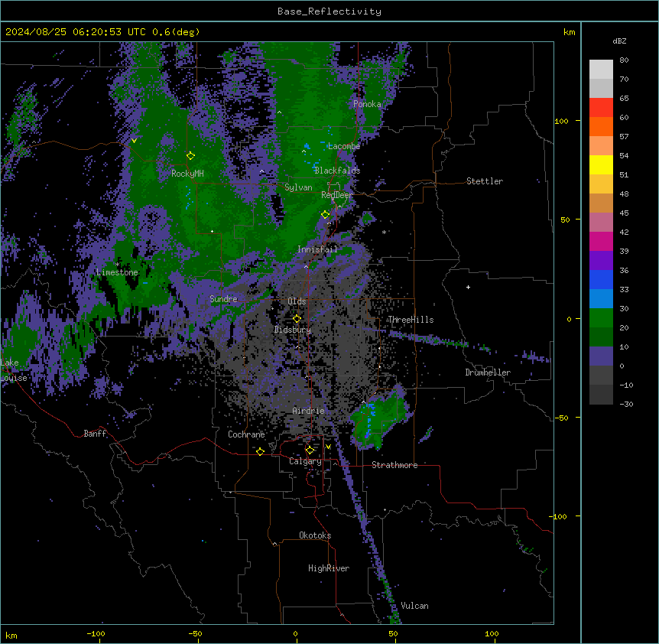
Task: Click the Drumheller city label
Action: point(488,372)
